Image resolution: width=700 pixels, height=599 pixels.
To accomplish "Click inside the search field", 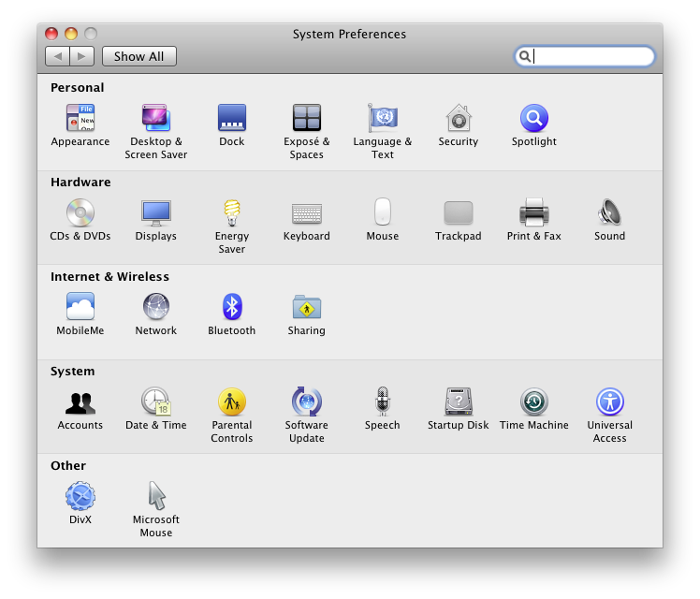I will tap(585, 56).
